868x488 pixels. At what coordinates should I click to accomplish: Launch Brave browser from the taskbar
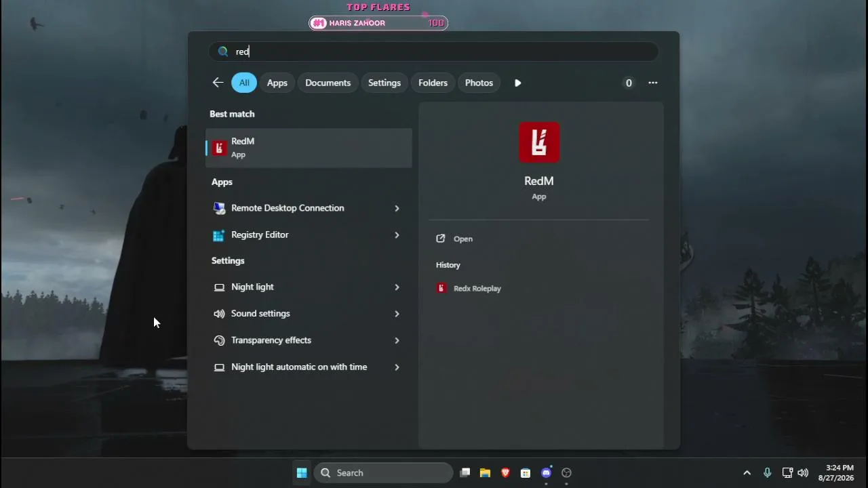click(x=505, y=473)
